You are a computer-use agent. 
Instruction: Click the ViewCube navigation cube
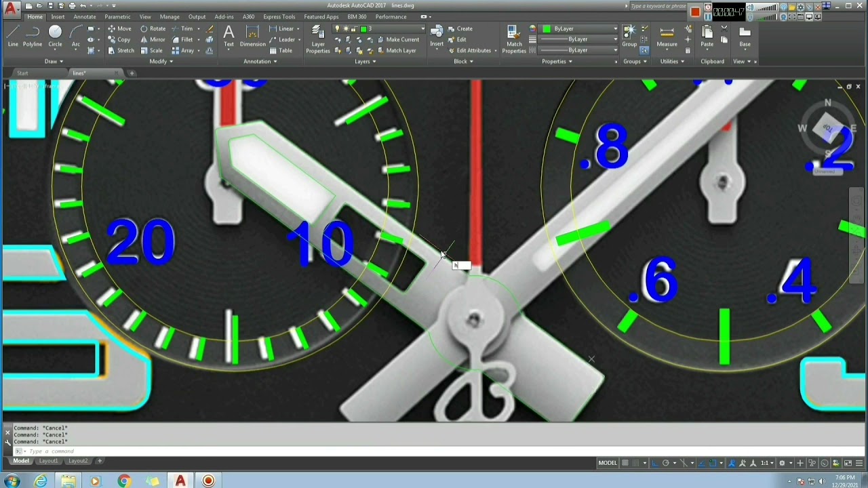(828, 129)
